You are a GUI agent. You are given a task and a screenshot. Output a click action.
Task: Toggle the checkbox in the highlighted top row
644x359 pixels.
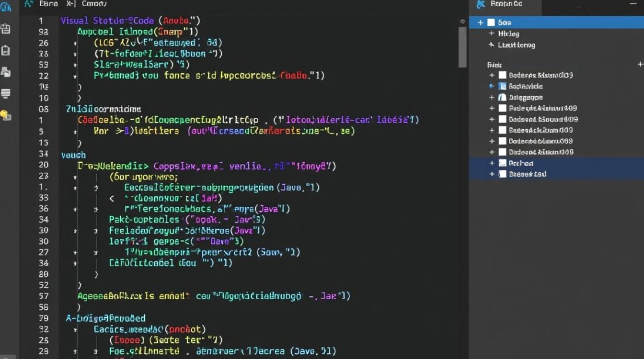click(491, 22)
